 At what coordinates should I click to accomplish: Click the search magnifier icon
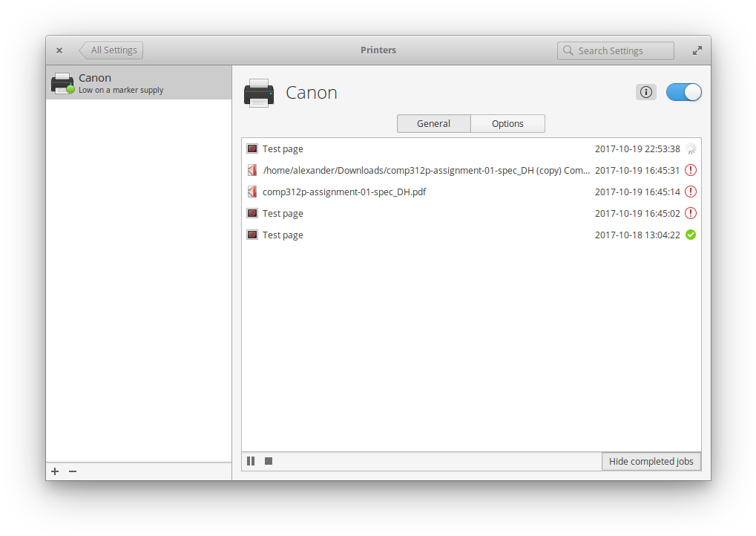coord(568,50)
